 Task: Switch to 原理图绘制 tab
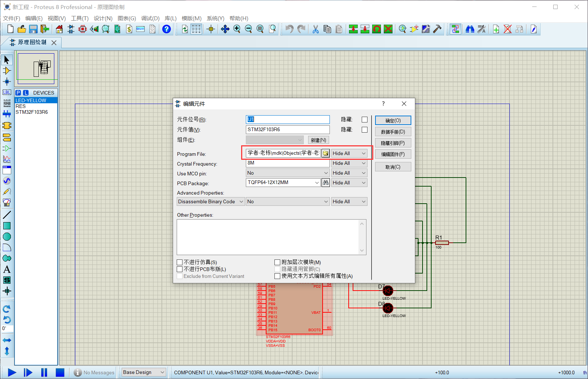point(32,42)
